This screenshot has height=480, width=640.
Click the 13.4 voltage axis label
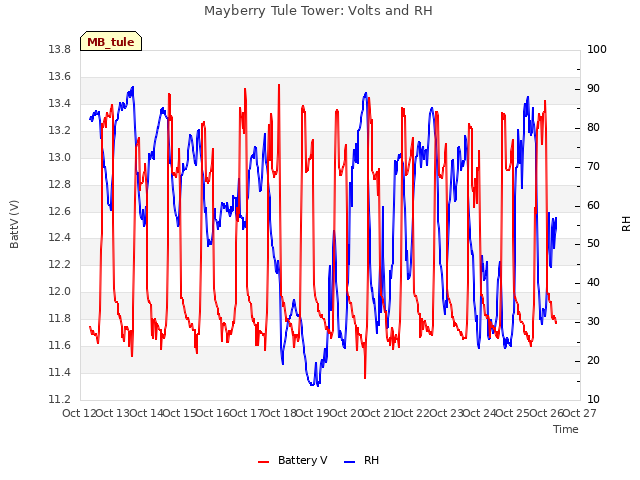pos(59,103)
